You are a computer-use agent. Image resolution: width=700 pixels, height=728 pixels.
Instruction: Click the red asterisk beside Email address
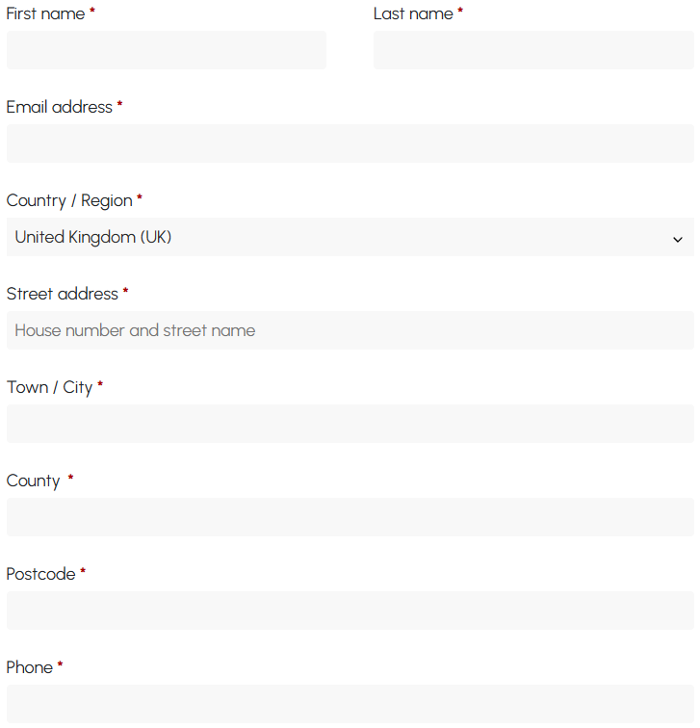(x=119, y=106)
